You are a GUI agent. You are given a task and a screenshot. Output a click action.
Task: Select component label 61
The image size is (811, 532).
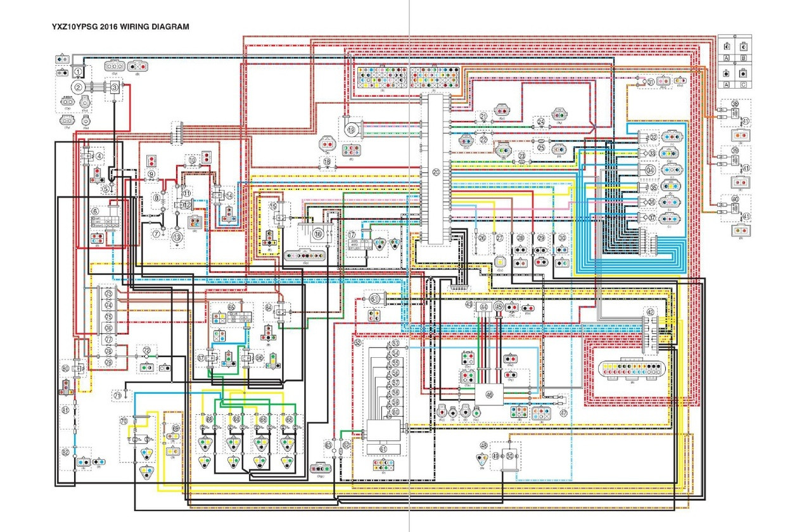383,448
